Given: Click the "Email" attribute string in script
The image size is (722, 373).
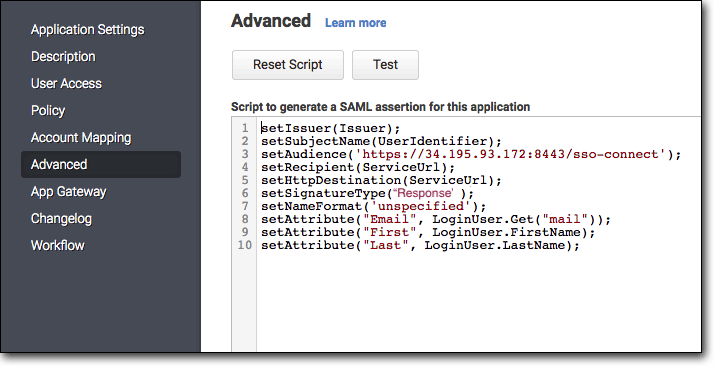Looking at the screenshot, I should tap(390, 219).
